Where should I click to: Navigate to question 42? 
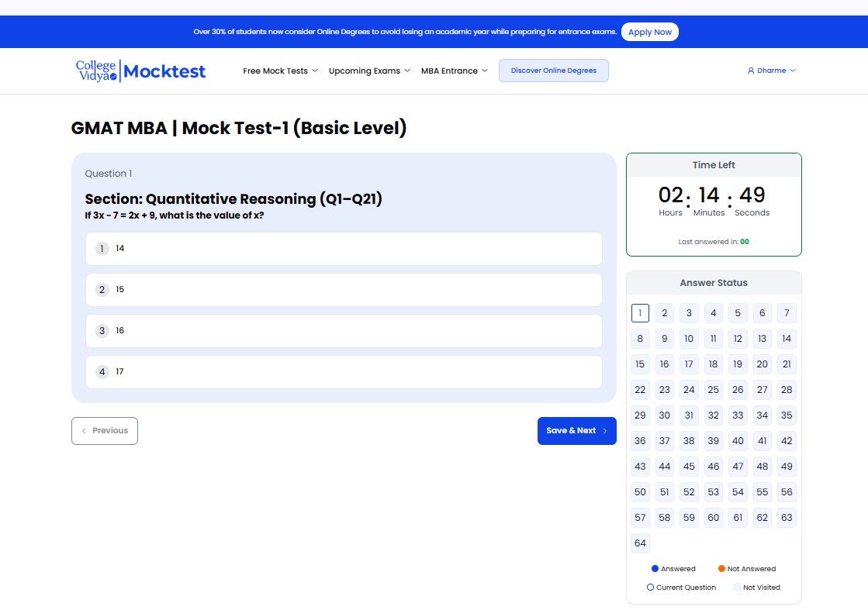click(787, 441)
